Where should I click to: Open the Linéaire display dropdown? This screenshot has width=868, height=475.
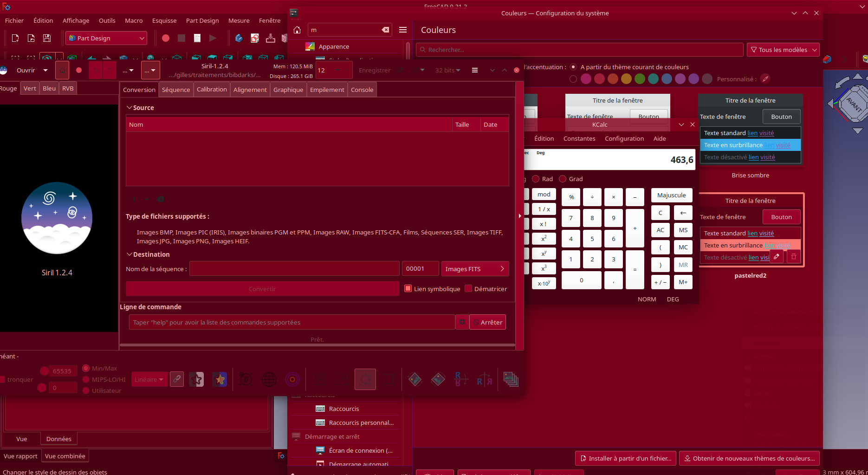(x=149, y=379)
